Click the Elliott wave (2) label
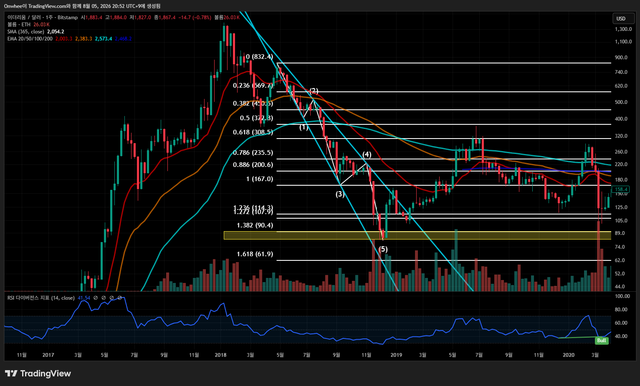The image size is (640, 386). coord(313,91)
